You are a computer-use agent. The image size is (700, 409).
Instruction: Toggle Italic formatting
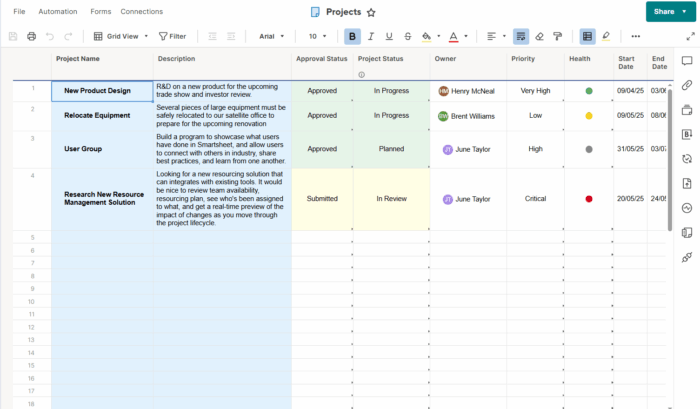(x=371, y=36)
